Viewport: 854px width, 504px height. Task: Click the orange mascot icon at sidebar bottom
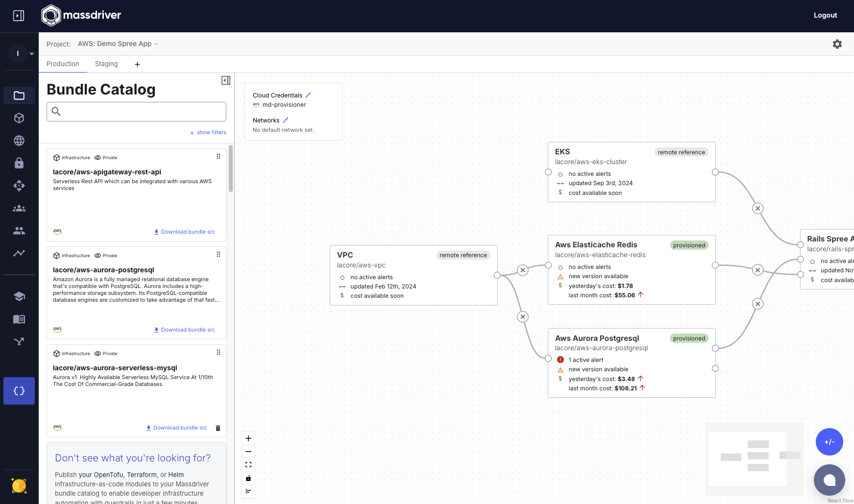pos(19,486)
